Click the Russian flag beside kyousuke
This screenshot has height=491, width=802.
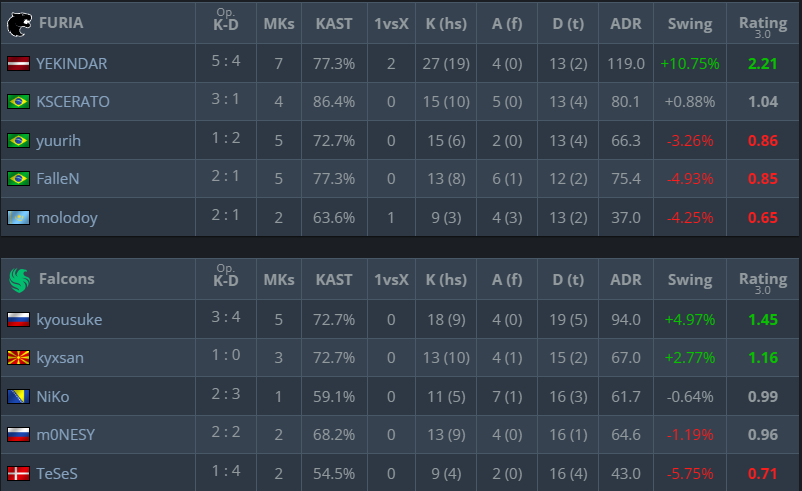pyautogui.click(x=17, y=320)
